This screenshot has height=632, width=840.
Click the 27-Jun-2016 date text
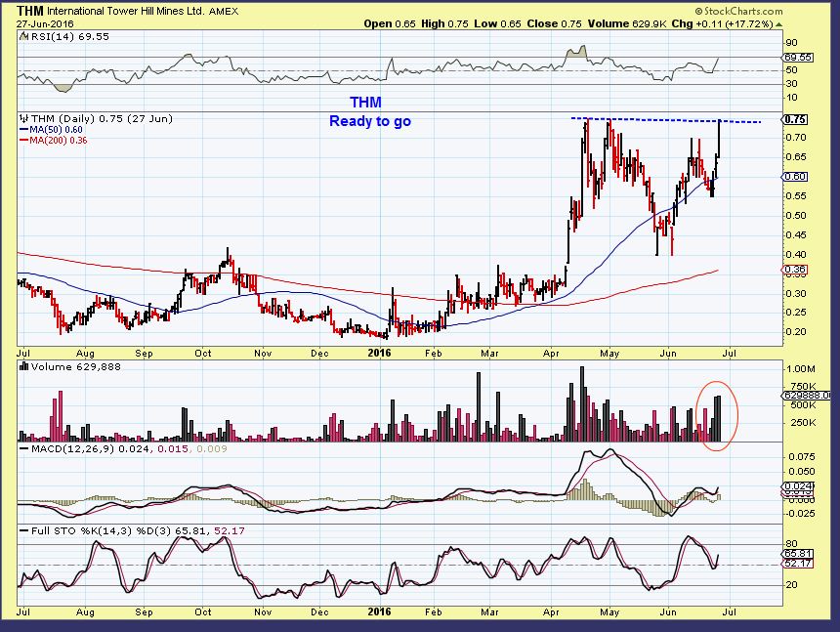tap(45, 24)
